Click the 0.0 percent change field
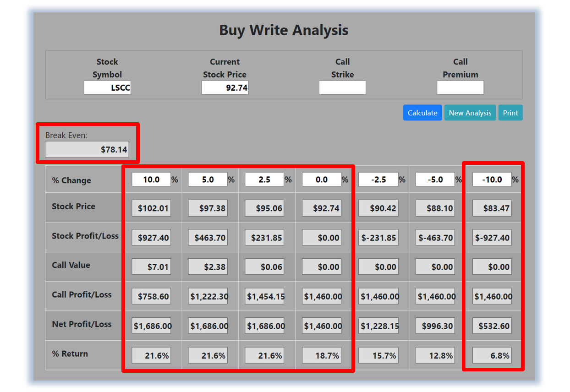This screenshot has height=392, width=570. (322, 180)
